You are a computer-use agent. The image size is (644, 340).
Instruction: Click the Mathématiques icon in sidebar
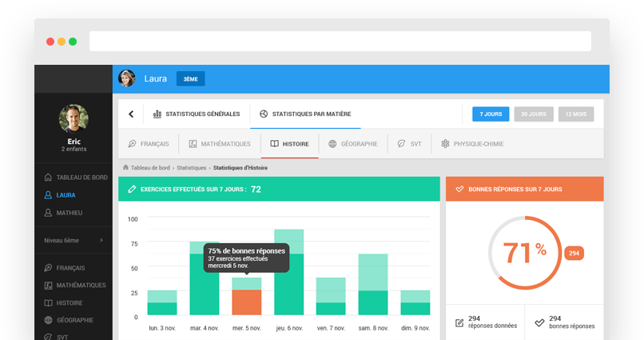(x=49, y=285)
